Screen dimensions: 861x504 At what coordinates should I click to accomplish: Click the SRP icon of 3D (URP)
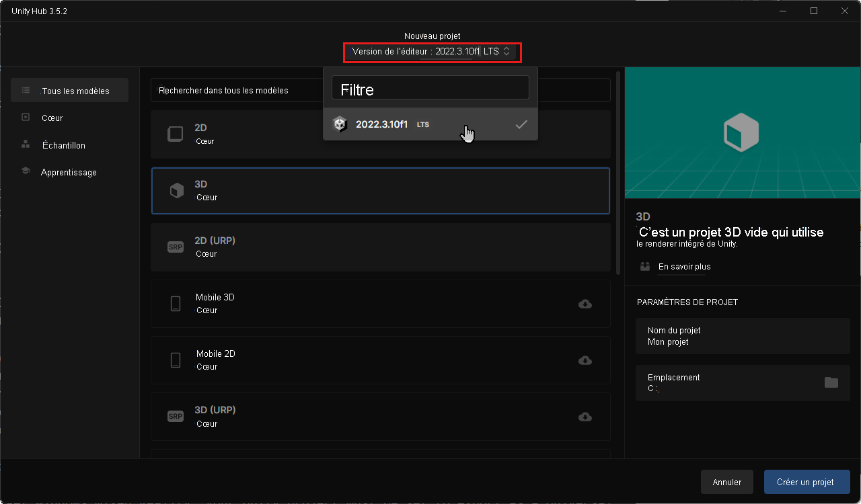click(175, 417)
